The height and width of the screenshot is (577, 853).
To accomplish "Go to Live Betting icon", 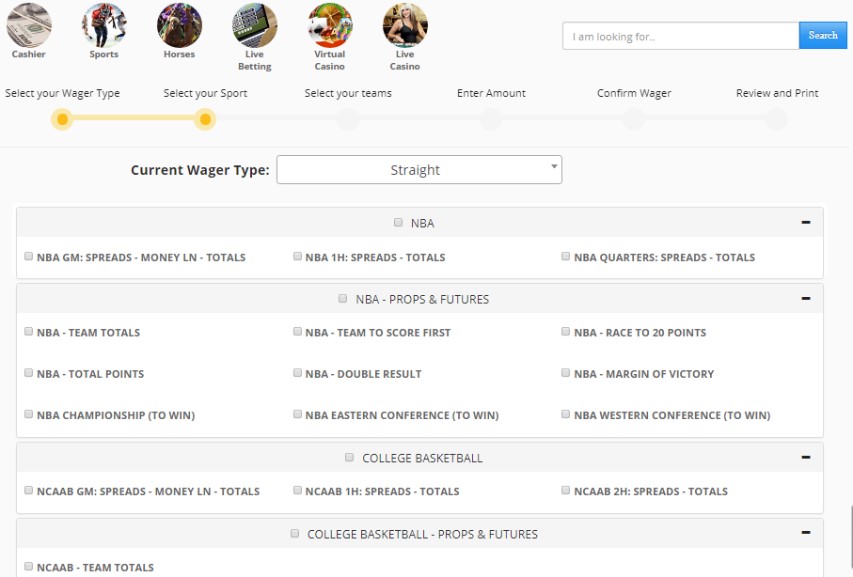I will point(255,25).
